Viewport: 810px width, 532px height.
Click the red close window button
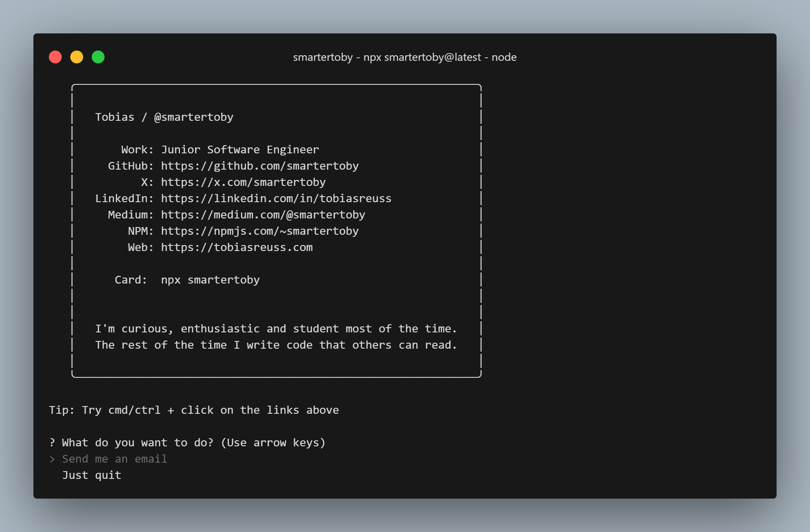click(x=55, y=57)
